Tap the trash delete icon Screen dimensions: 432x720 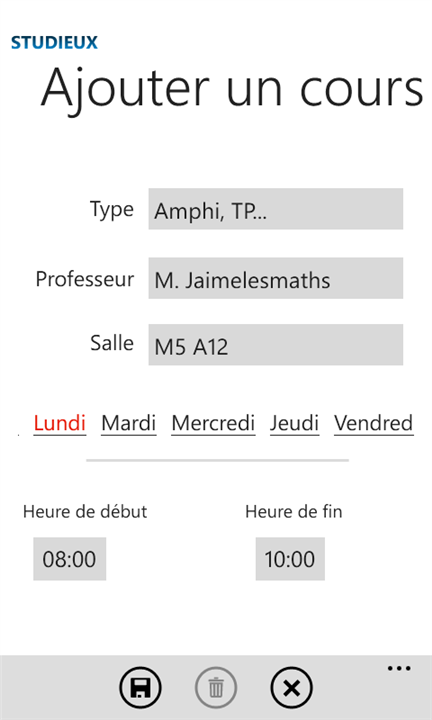tap(216, 688)
